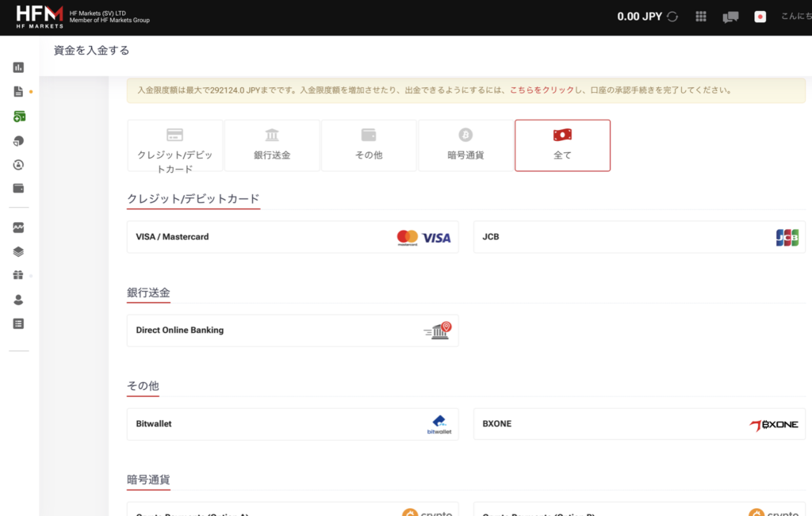The width and height of the screenshot is (812, 516).
Task: Click the 資金を入金する page title
Action: click(x=91, y=50)
